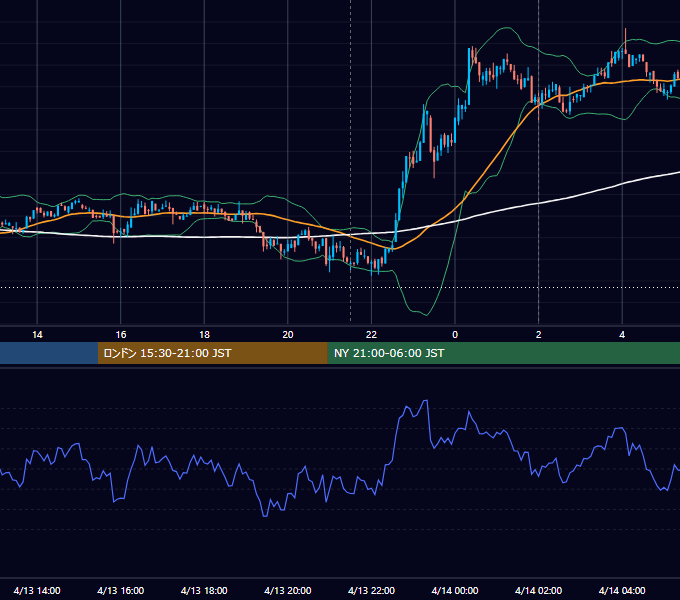
Task: Click hour label 22 on price chart axis
Action: [371, 334]
